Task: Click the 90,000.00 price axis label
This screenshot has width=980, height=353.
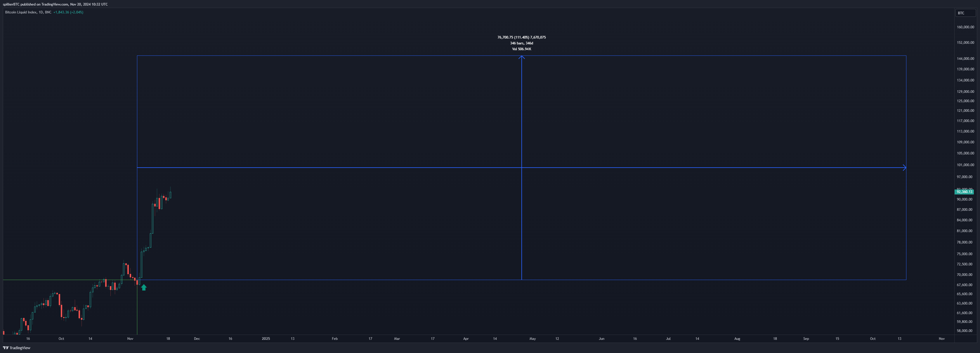Action: (965, 199)
